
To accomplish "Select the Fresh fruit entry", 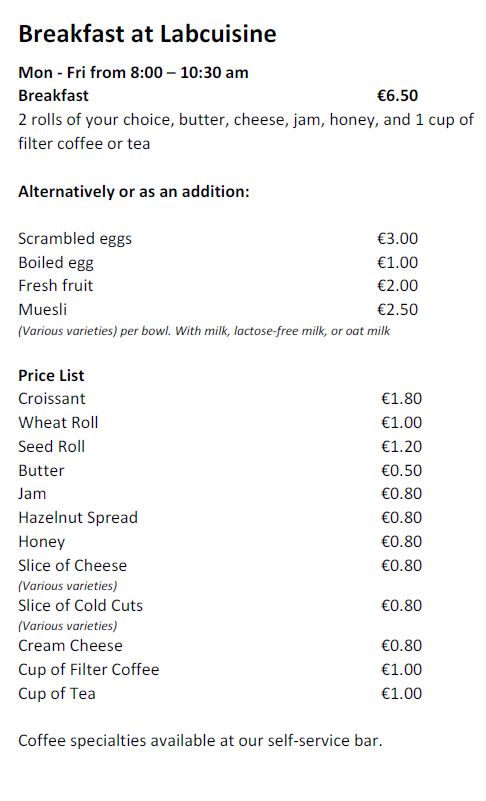I will (56, 286).
